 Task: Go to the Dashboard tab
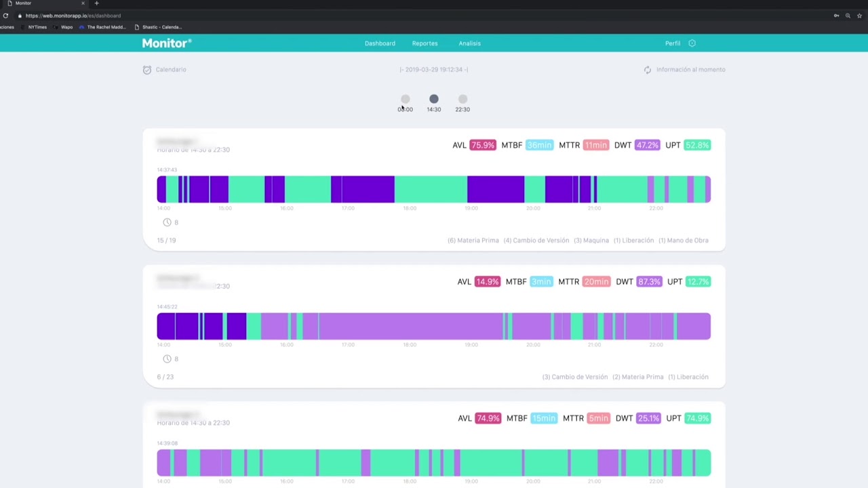pos(380,43)
